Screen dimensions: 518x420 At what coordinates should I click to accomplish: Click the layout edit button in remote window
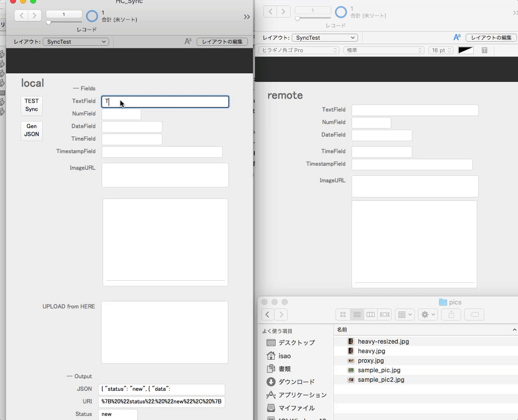click(491, 38)
